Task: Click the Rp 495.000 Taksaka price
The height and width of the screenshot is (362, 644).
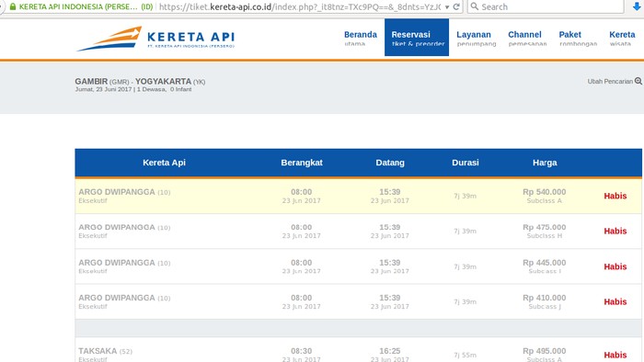Action: click(x=545, y=351)
